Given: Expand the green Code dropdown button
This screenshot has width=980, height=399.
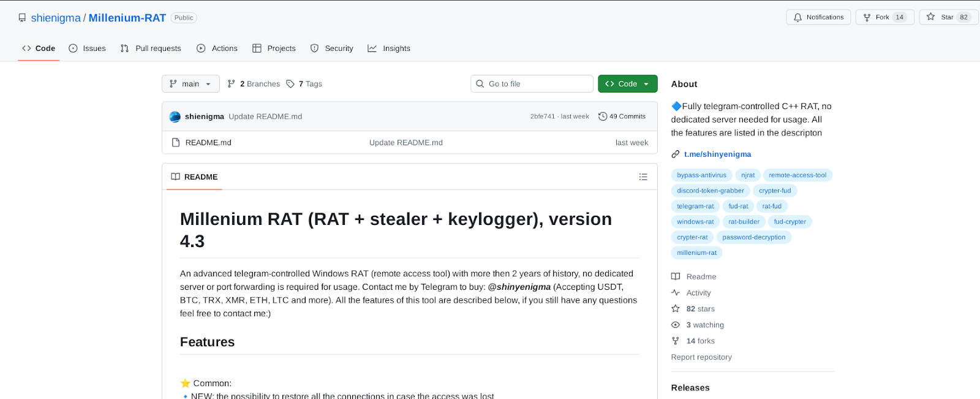Looking at the screenshot, I should [627, 84].
